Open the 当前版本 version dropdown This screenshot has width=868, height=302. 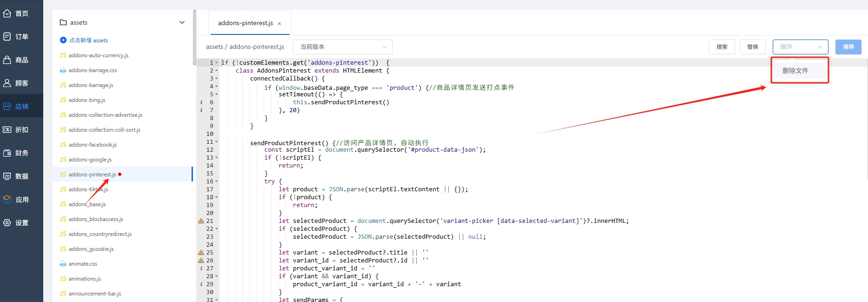pos(343,47)
